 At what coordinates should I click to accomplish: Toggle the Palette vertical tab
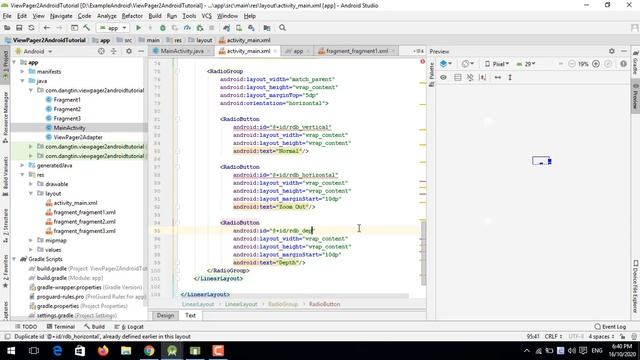pos(431,74)
